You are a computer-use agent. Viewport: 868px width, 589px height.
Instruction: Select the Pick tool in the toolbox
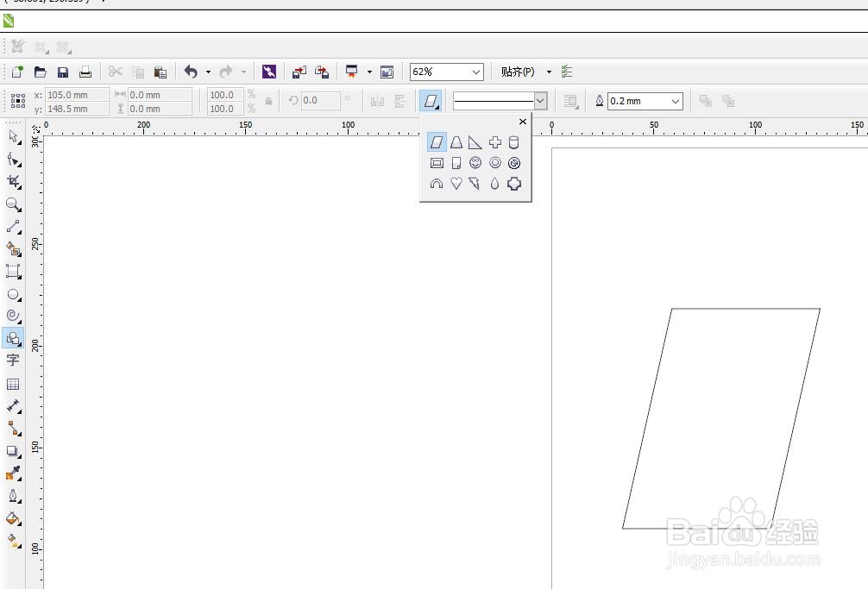point(13,136)
